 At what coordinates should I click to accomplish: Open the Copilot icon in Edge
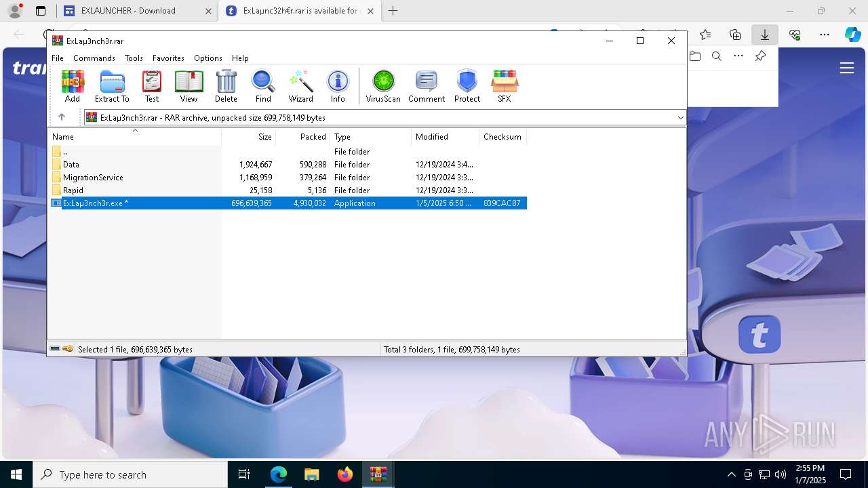[852, 35]
